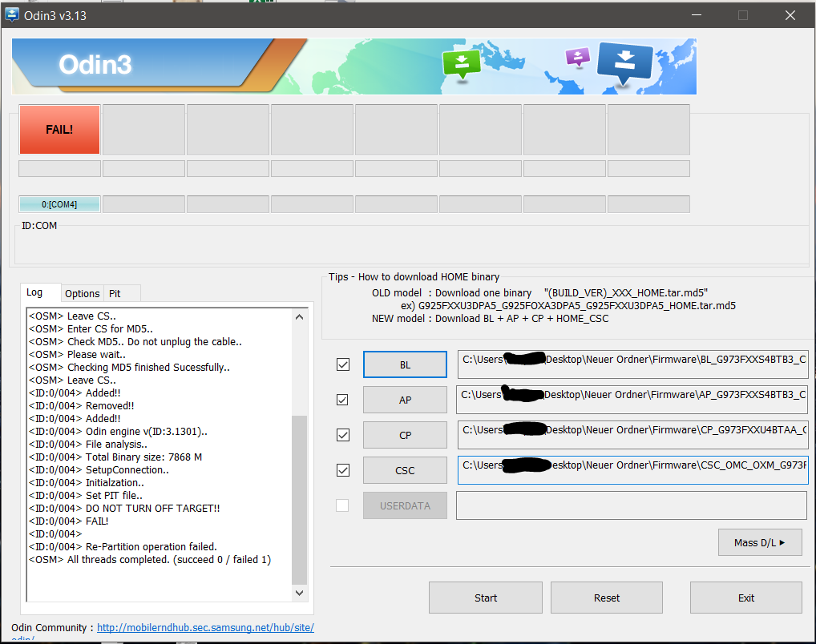Click the AP file browse button
816x644 pixels.
click(x=405, y=400)
